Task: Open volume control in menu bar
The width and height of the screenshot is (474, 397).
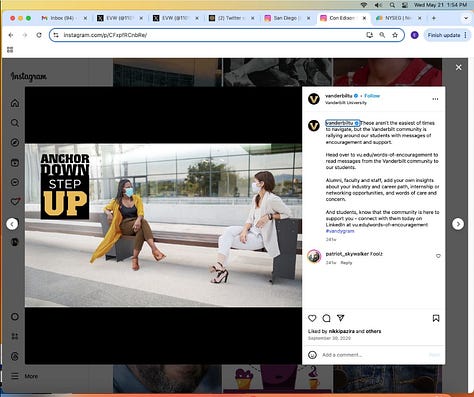Action: click(x=378, y=5)
